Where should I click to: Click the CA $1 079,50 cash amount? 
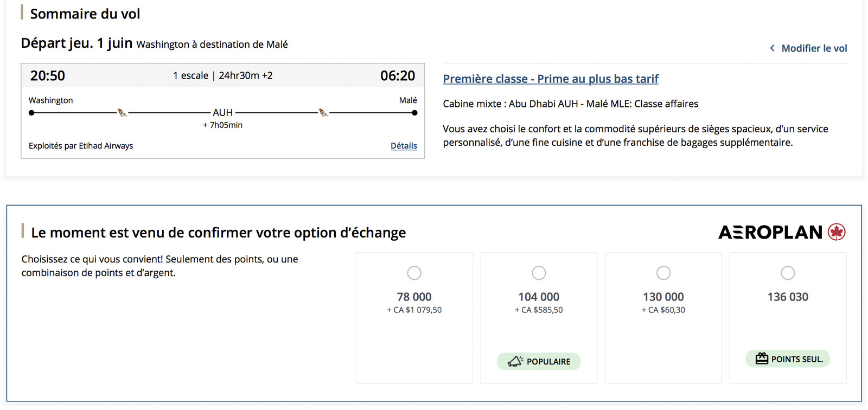click(417, 310)
